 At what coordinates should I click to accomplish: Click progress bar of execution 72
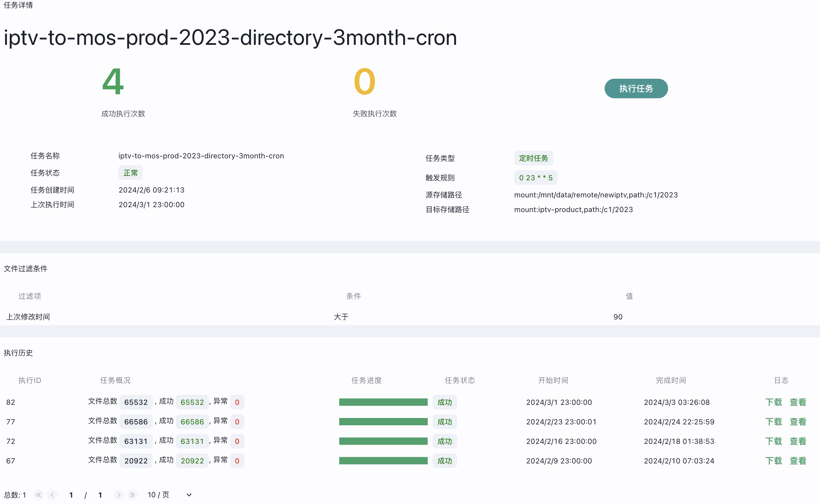(383, 441)
